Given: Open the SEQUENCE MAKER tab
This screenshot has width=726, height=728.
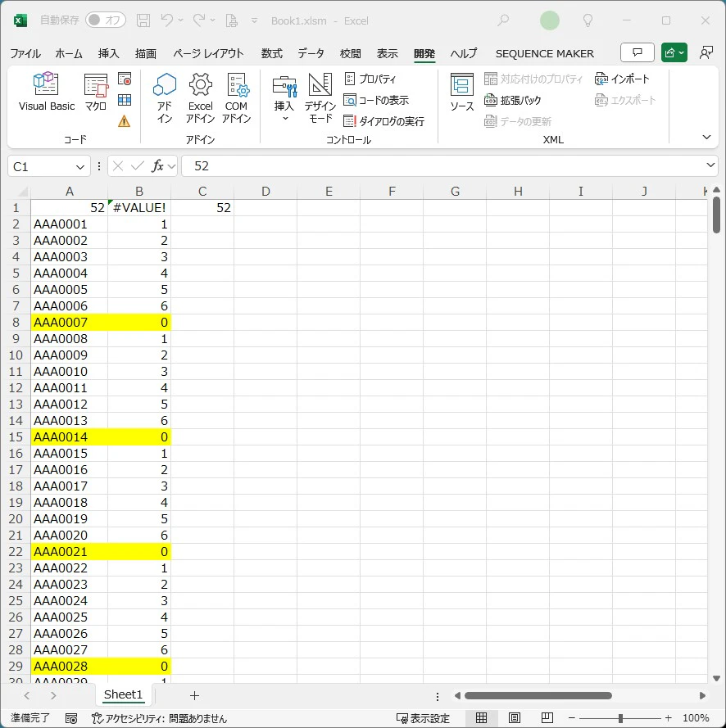Looking at the screenshot, I should coord(544,53).
